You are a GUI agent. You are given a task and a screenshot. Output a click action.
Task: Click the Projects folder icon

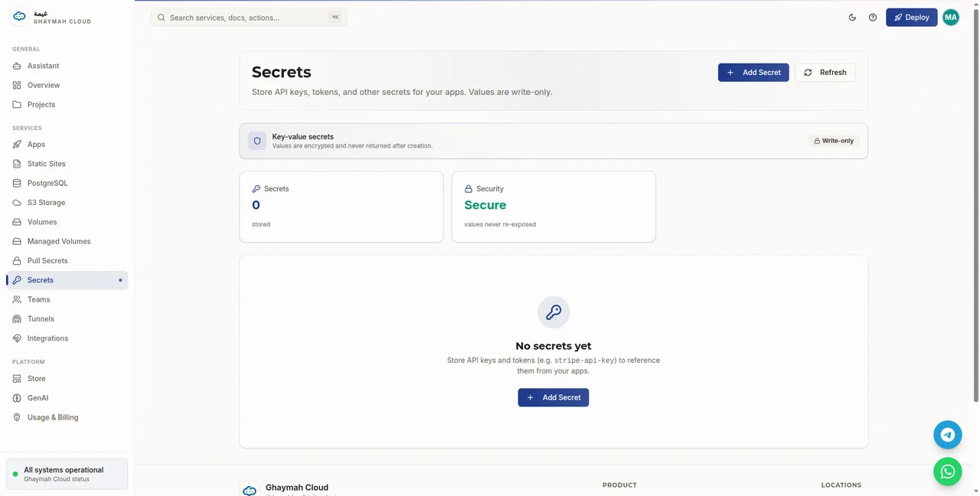point(17,104)
